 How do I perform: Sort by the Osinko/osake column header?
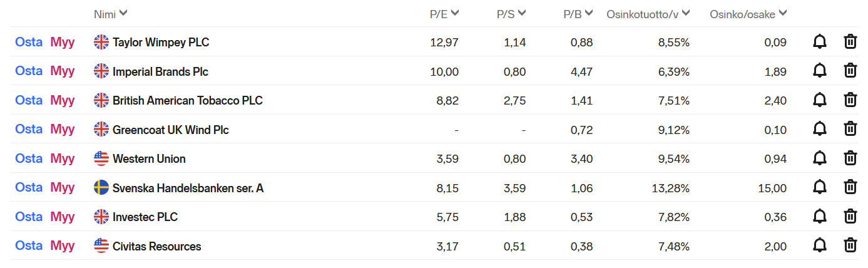point(748,13)
